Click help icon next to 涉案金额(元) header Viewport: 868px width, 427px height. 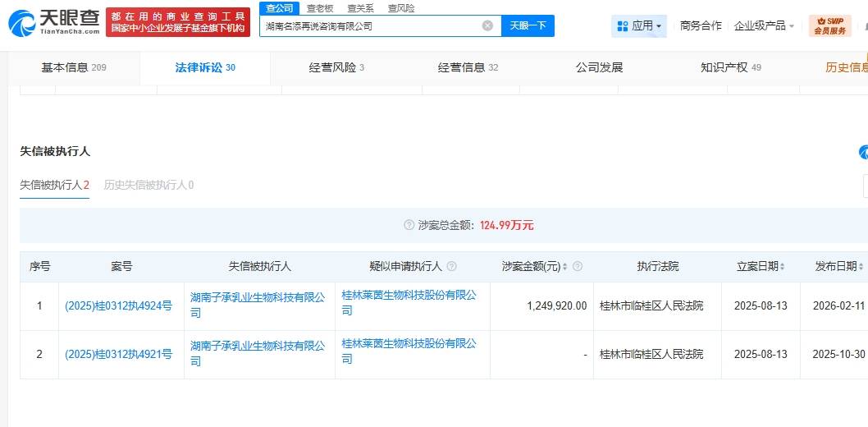(x=578, y=267)
